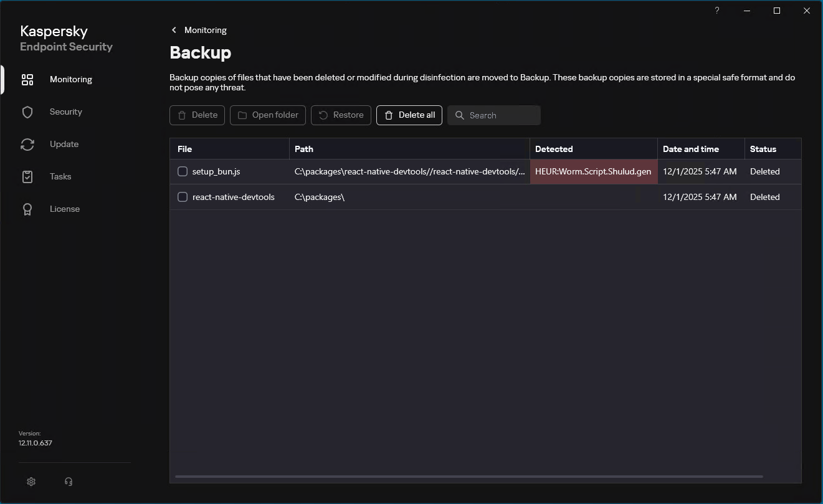
Task: Click the Tasks clipboard icon
Action: click(x=27, y=177)
